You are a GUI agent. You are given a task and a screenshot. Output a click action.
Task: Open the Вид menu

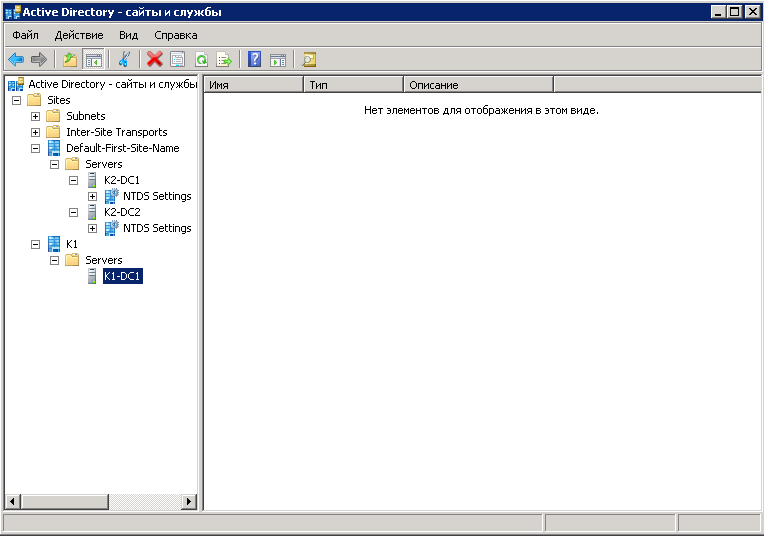click(129, 35)
